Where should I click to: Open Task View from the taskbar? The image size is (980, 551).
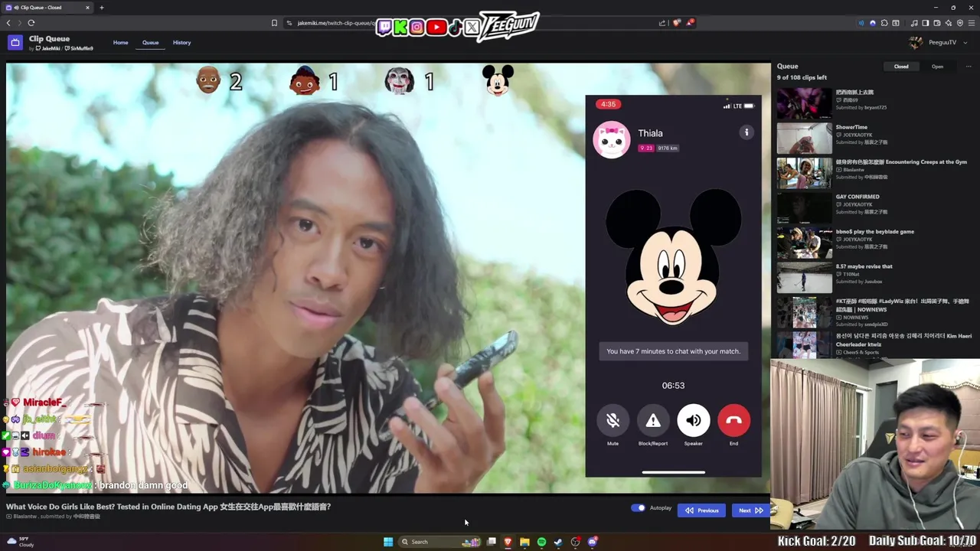(x=492, y=542)
